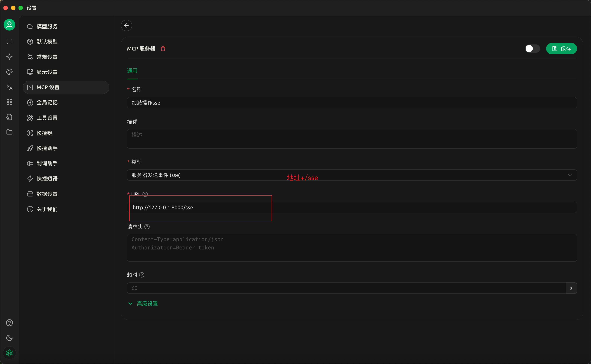Click the type dropdown chevron arrow
The image size is (591, 364).
point(570,175)
